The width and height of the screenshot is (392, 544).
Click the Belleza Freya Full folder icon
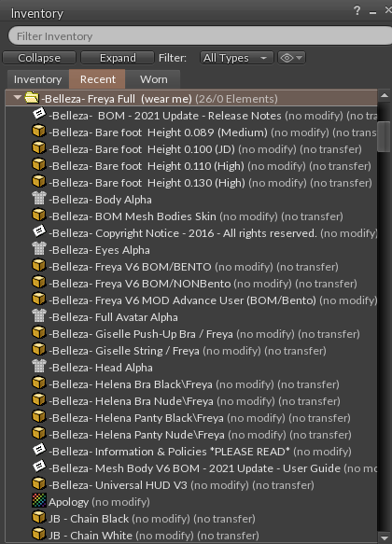(x=32, y=97)
